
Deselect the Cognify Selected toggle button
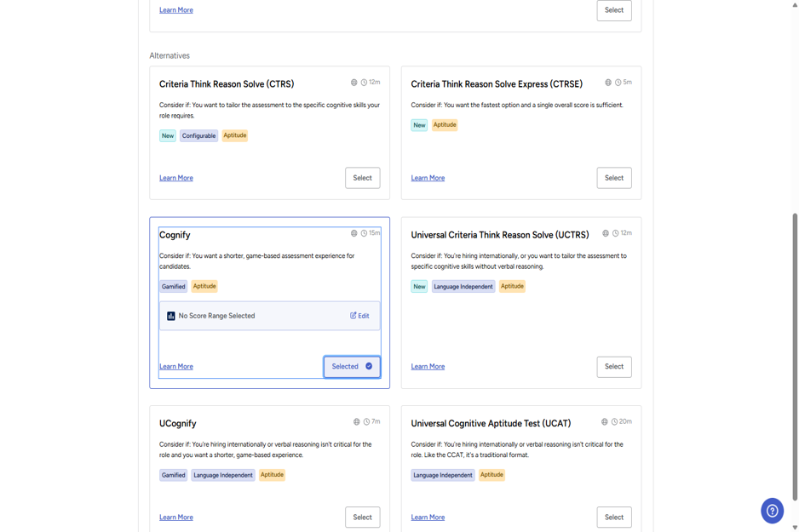coord(352,367)
